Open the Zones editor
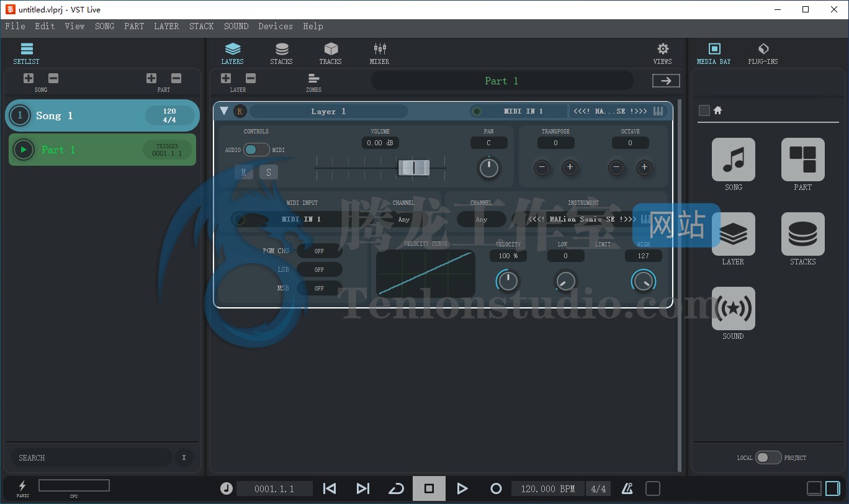 pos(313,78)
